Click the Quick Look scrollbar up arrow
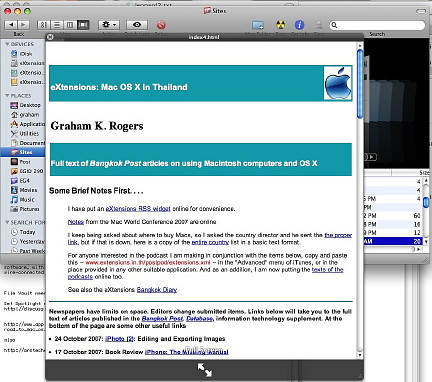The image size is (432, 382). pyautogui.click(x=360, y=45)
